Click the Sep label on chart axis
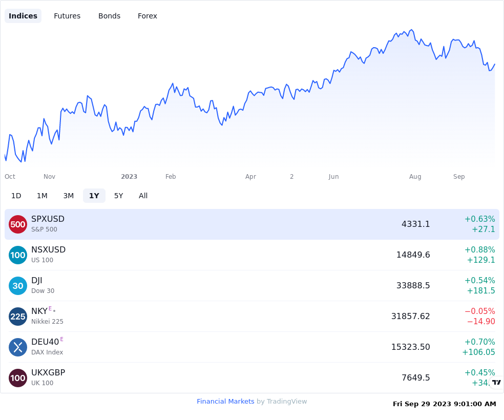 459,177
